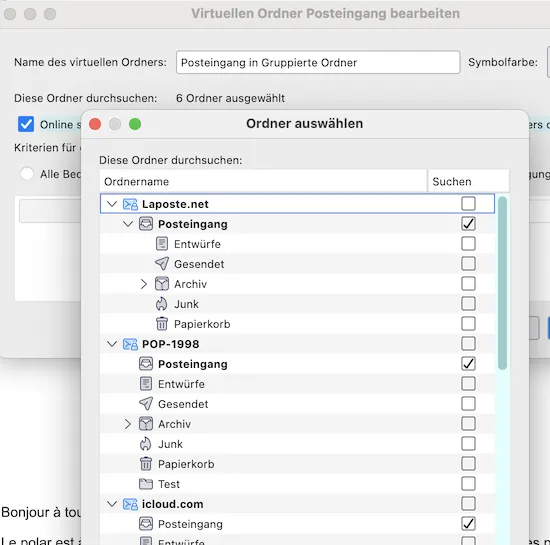
Task: Enable search for the Test folder
Action: pos(468,484)
